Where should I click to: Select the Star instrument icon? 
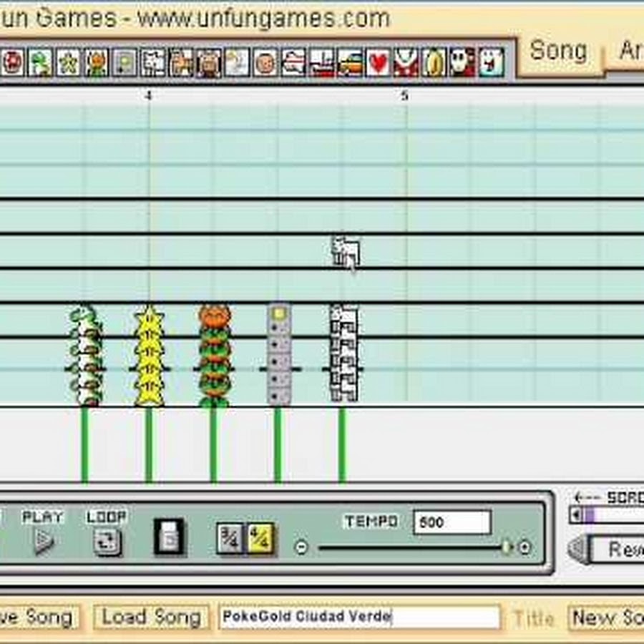point(69,63)
